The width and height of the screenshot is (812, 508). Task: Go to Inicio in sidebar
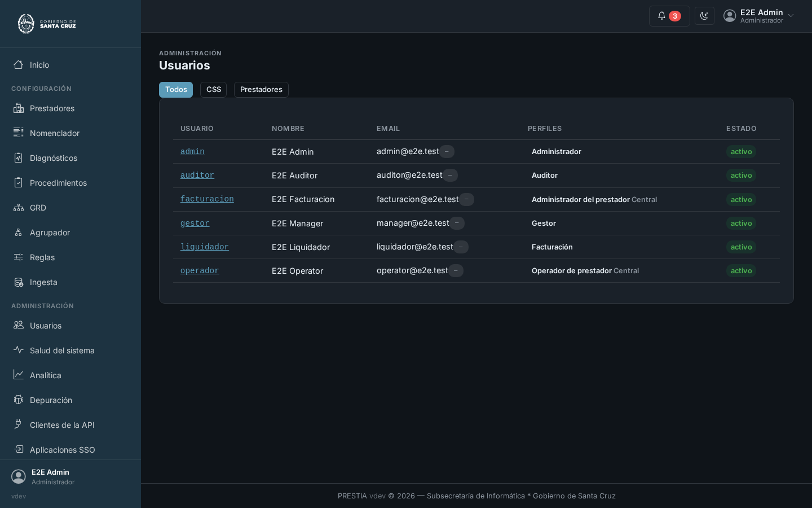tap(70, 65)
